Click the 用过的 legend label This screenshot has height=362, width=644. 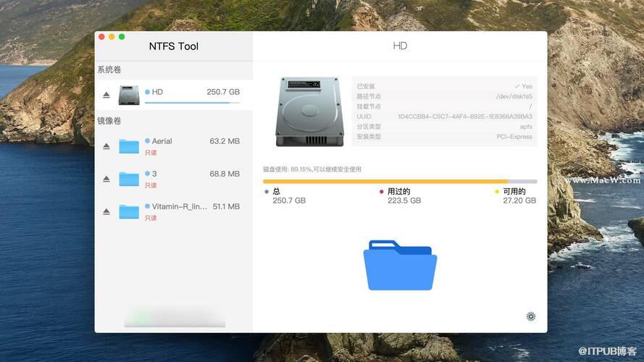(x=399, y=191)
